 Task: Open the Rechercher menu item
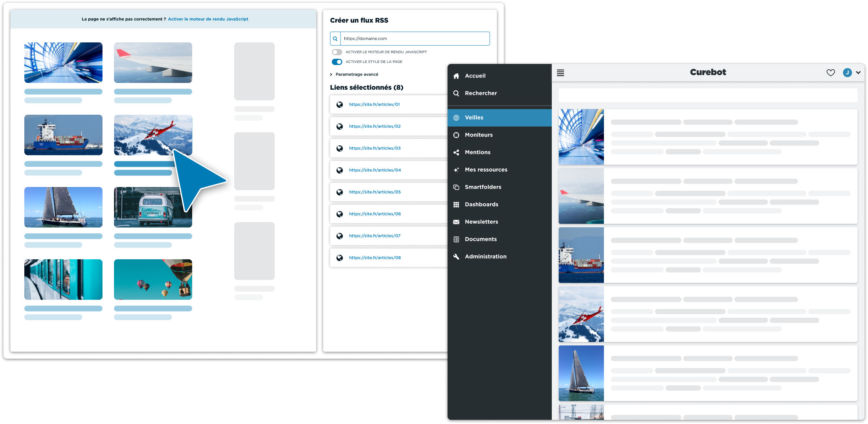point(500,93)
